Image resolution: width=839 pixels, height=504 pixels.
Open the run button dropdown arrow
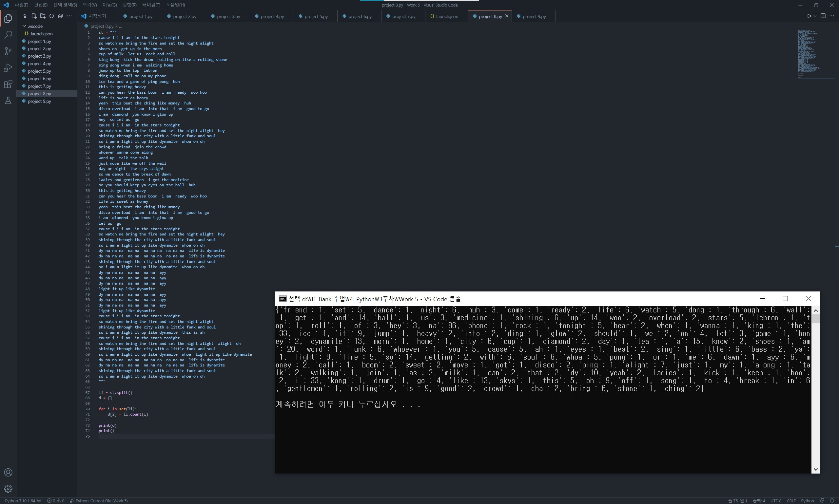coord(815,16)
